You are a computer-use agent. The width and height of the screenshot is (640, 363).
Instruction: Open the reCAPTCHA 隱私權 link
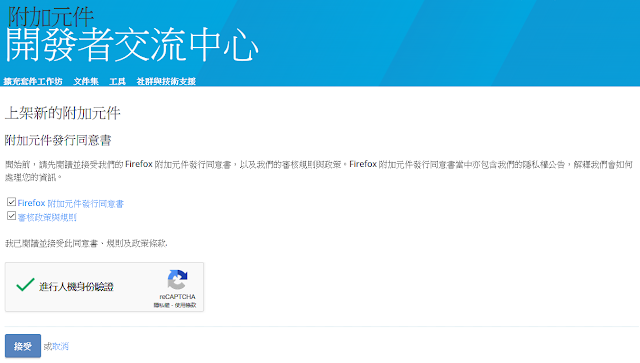click(x=162, y=305)
